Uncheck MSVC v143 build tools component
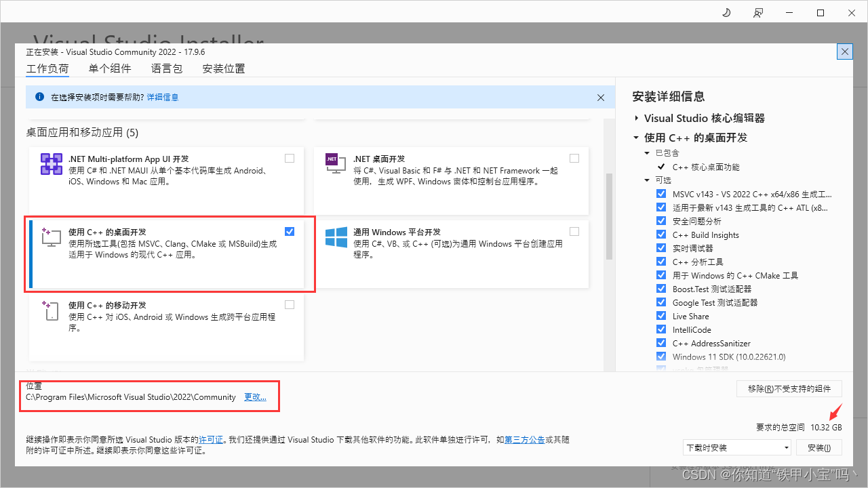This screenshot has width=868, height=488. point(661,194)
